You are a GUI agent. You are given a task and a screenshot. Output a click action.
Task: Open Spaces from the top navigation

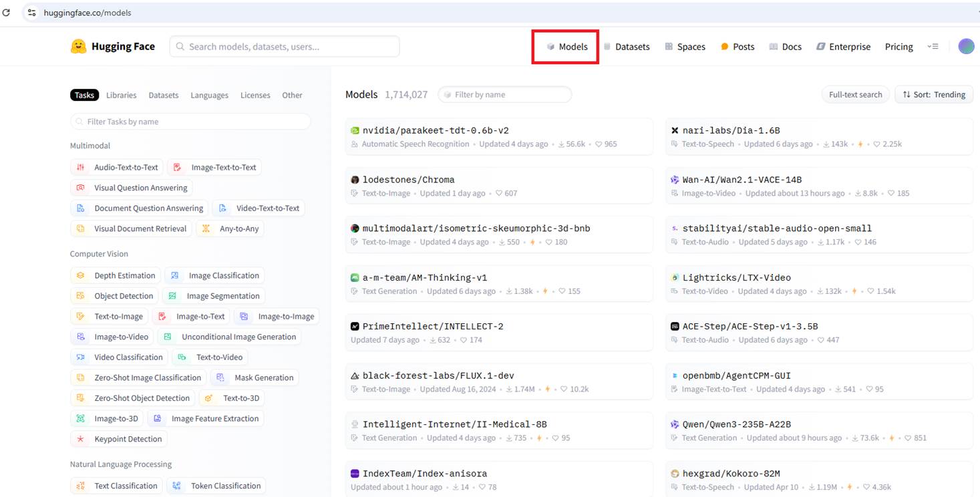(685, 47)
